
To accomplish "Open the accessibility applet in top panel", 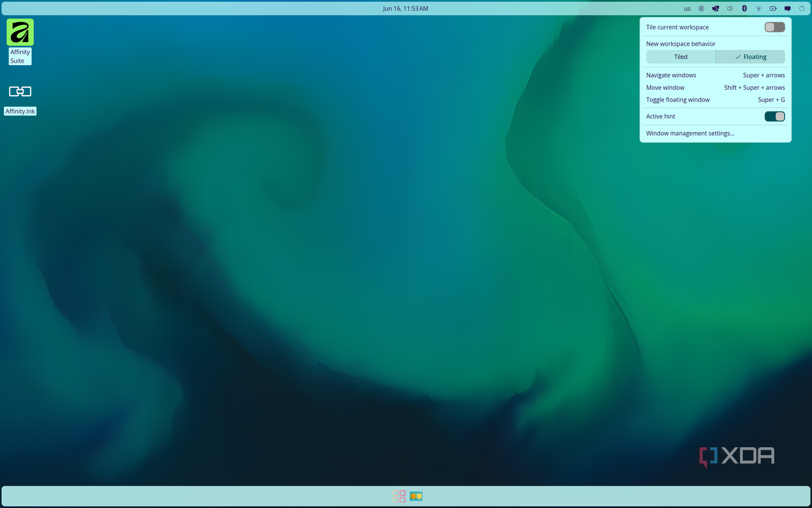I will pos(701,8).
